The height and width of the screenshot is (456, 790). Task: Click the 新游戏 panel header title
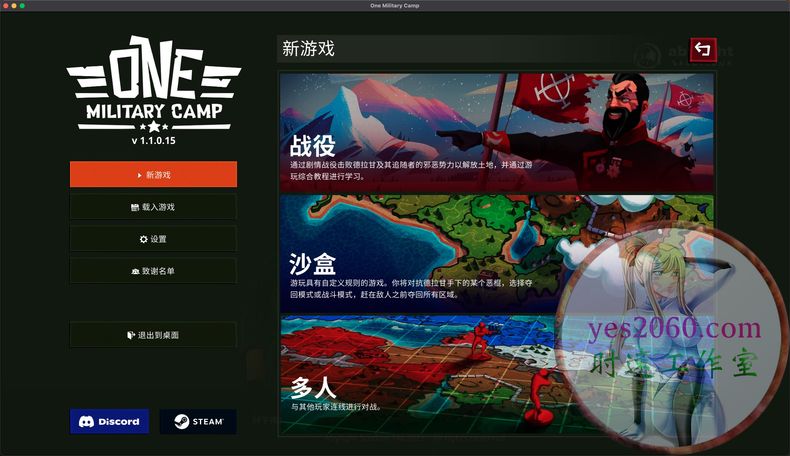309,48
